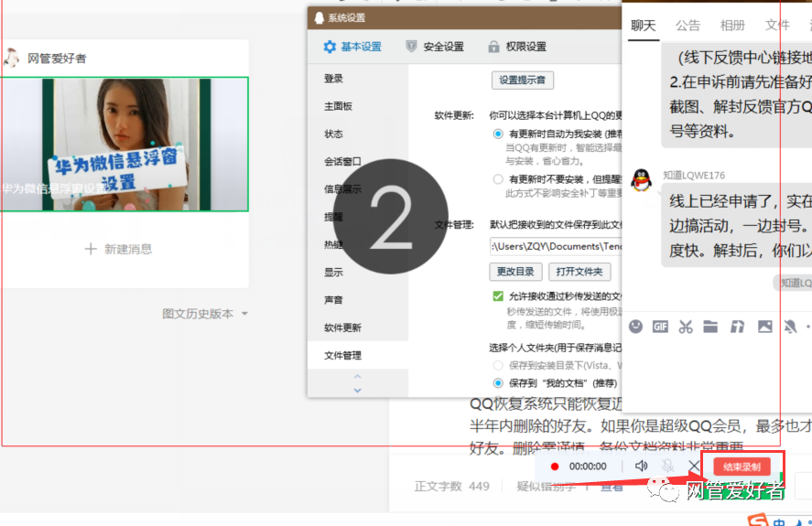812x526 pixels.
Task: Click the icon between folder and image in chat
Action: (x=738, y=327)
